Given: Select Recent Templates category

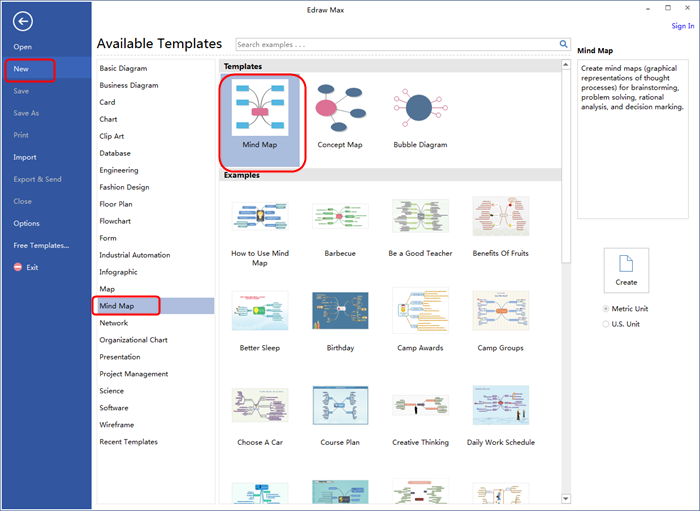Looking at the screenshot, I should (128, 441).
